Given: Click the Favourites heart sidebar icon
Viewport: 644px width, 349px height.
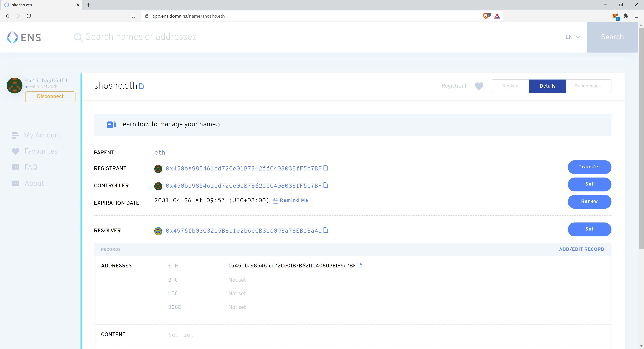Looking at the screenshot, I should tap(15, 151).
